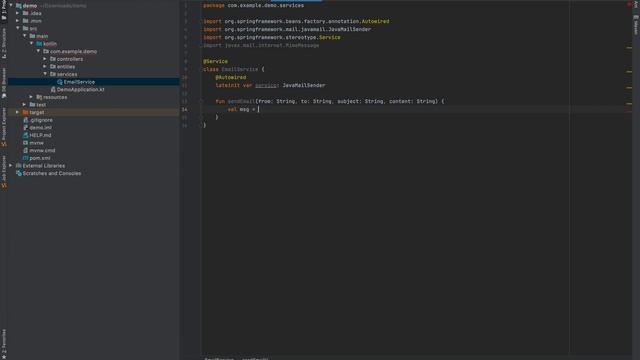
Task: Open the DB Browser tool window tab
Action: (x=4, y=83)
